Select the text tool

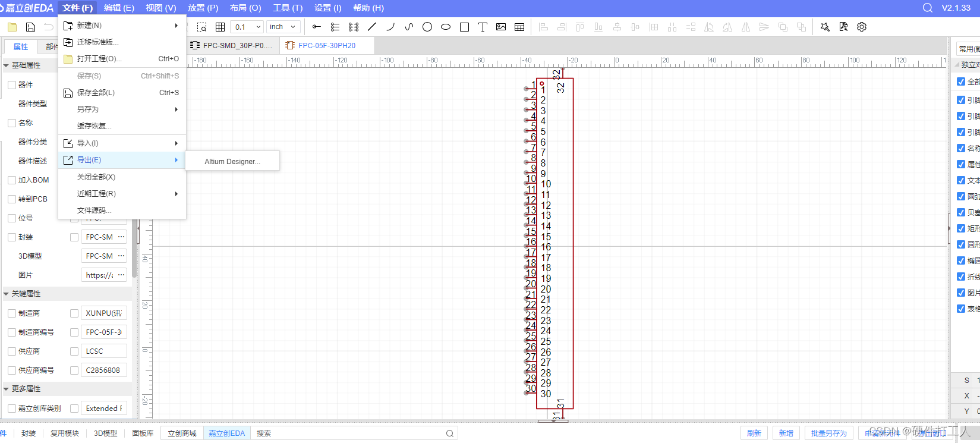tap(483, 27)
